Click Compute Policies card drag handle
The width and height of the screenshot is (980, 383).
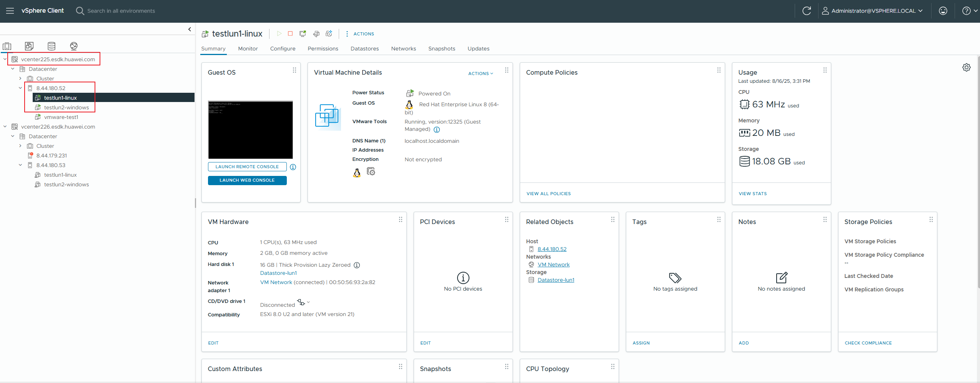point(719,70)
